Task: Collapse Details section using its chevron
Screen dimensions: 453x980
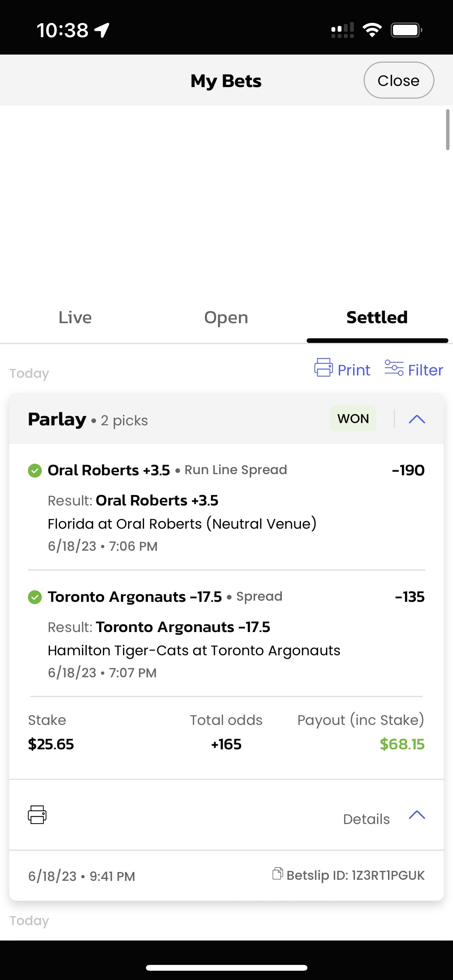Action: point(417,815)
